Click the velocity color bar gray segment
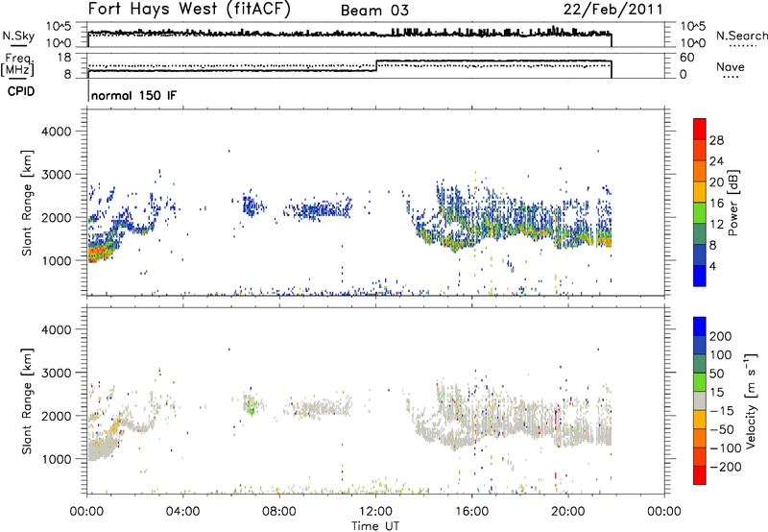 (x=700, y=400)
